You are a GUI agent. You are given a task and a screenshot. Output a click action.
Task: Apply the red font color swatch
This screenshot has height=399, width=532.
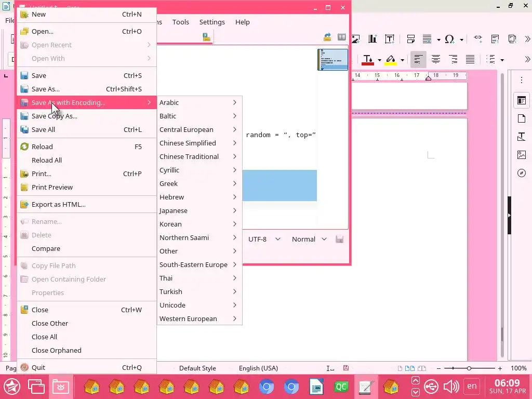tap(368, 60)
